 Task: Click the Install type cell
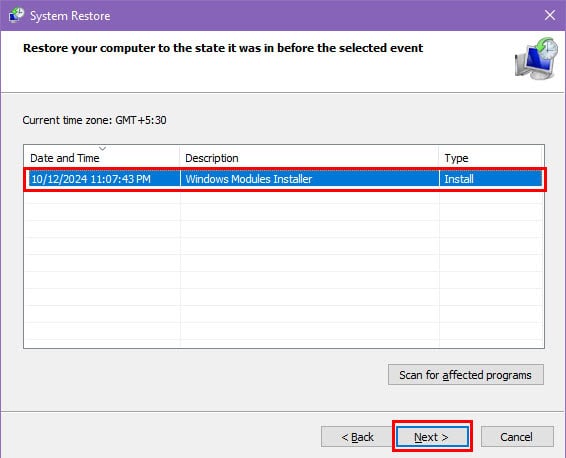[x=459, y=179]
